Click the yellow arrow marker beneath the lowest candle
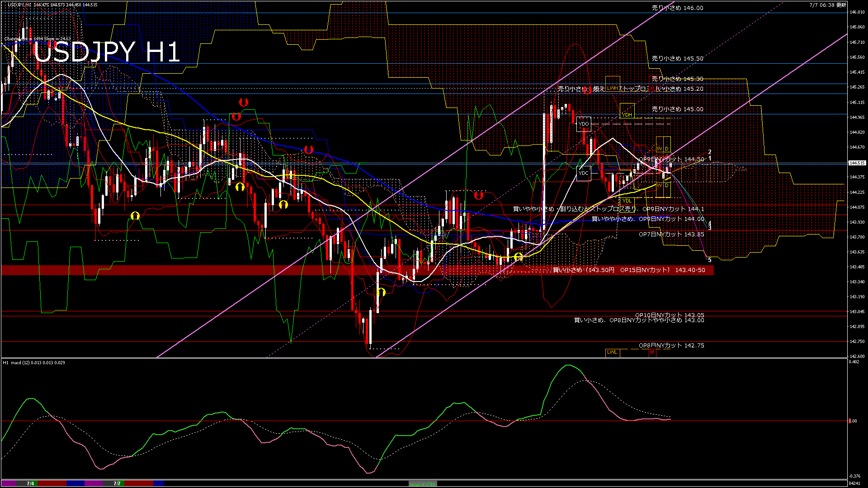Image resolution: width=868 pixels, height=488 pixels. pyautogui.click(x=381, y=292)
